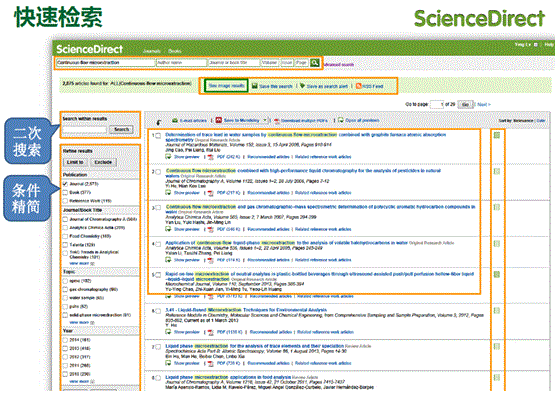Click the Advanced search link
The height and width of the screenshot is (393, 557).
coord(339,65)
